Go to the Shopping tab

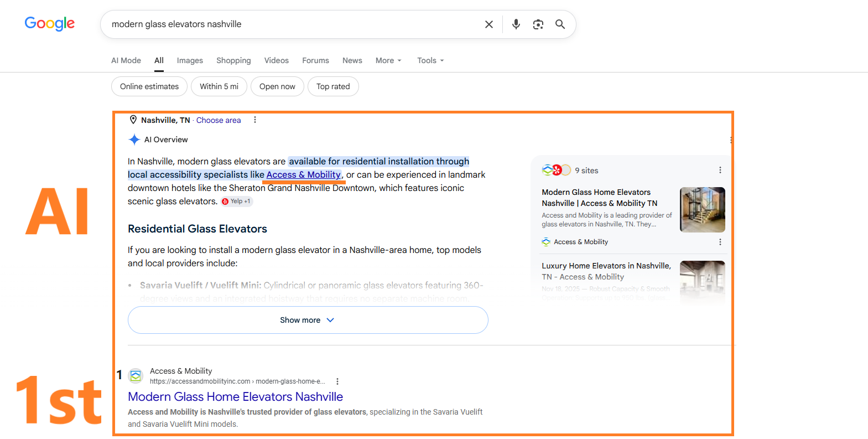click(x=233, y=60)
